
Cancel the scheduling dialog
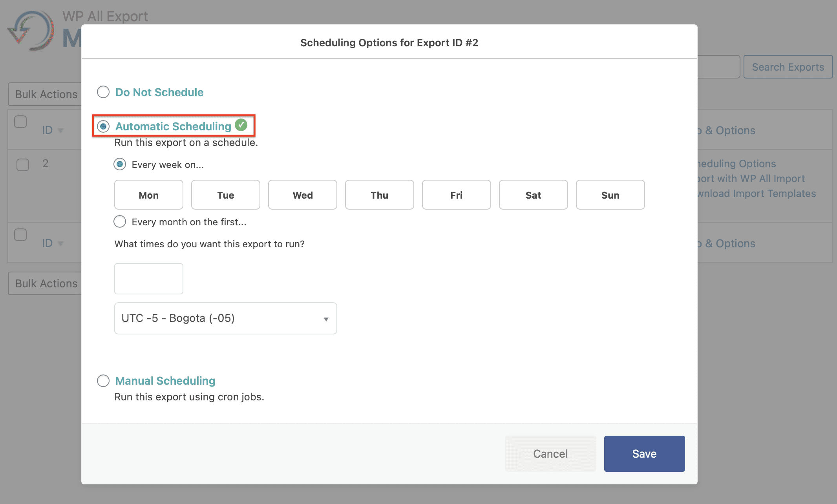tap(550, 453)
